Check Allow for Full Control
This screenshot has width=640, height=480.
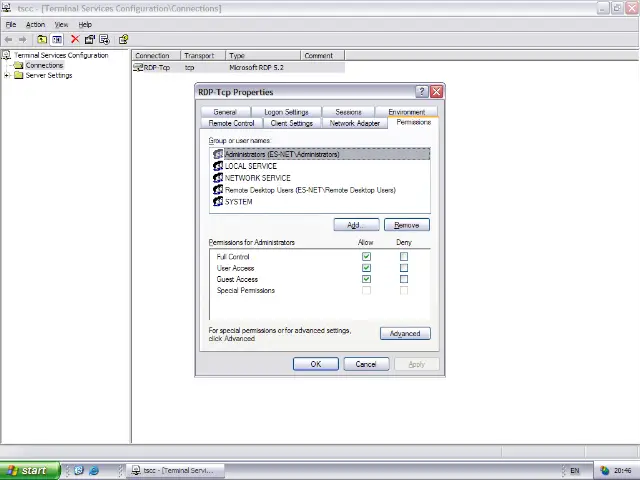pos(367,256)
